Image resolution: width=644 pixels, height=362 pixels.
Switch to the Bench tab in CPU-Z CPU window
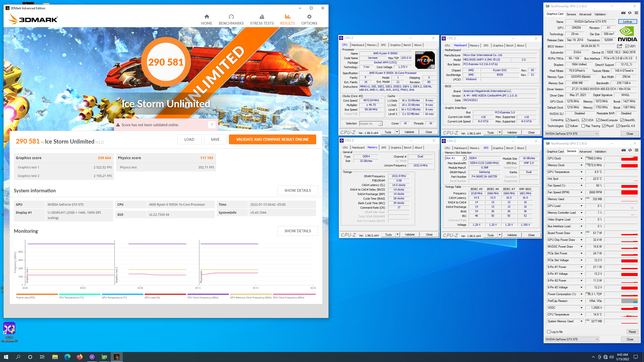407,45
